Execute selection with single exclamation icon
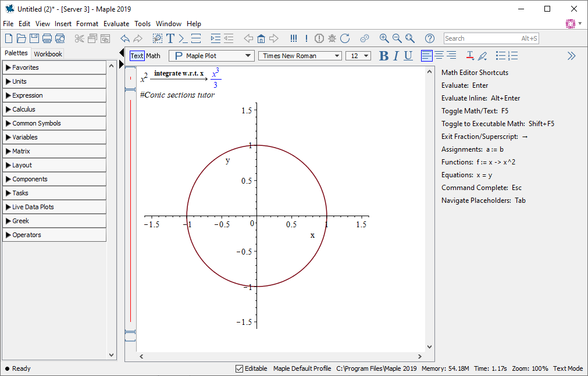Viewport: 588px width, 376px height. (307, 38)
